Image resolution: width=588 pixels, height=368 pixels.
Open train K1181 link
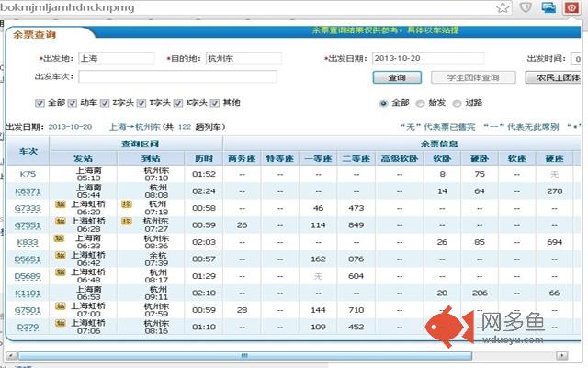[x=28, y=293]
